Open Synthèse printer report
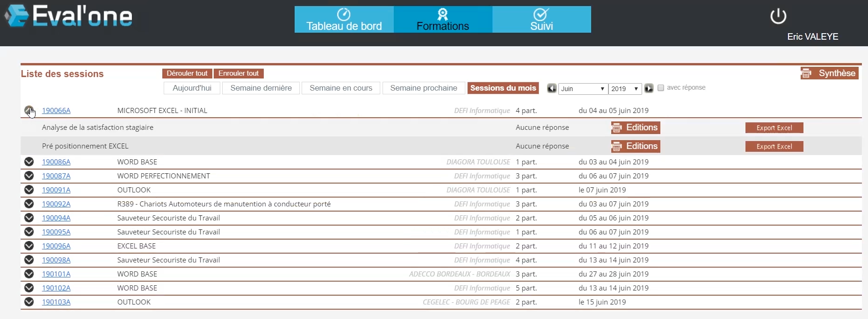The width and height of the screenshot is (868, 319). pos(829,73)
